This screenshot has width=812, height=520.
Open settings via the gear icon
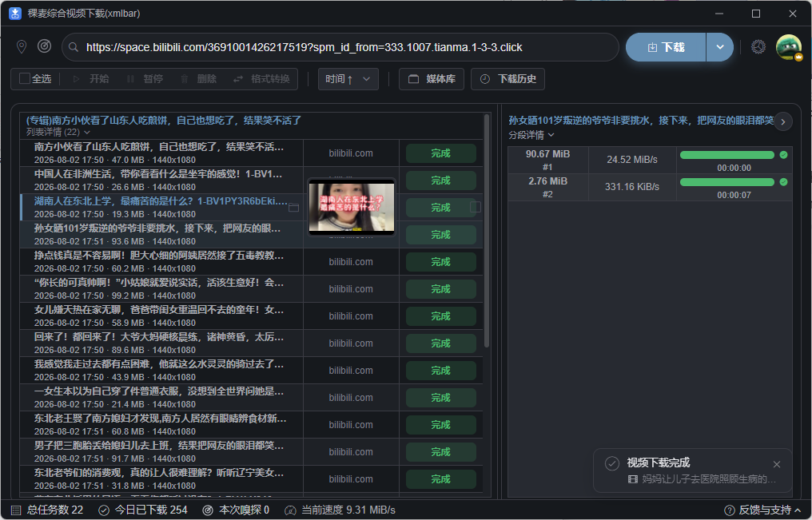tap(758, 47)
